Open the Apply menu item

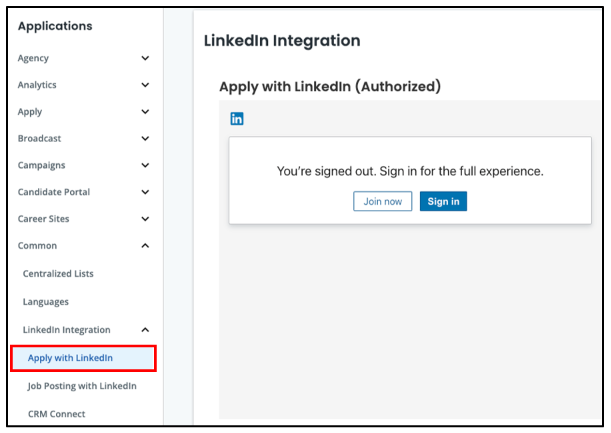pos(30,112)
